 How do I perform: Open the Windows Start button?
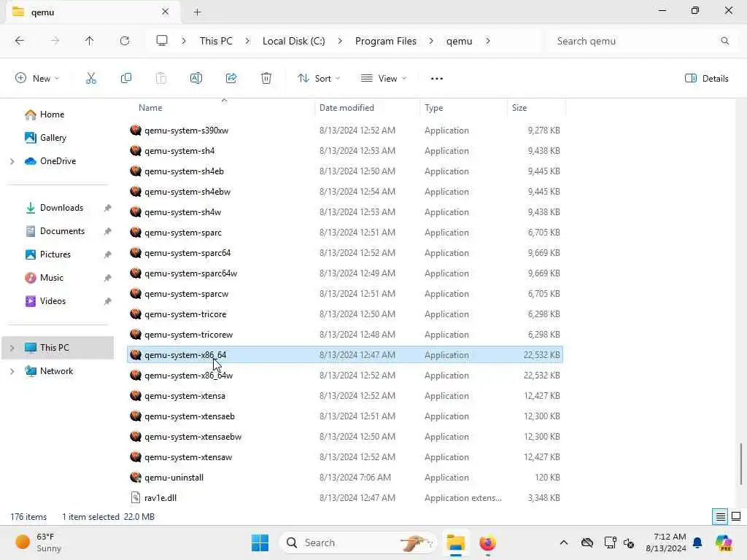pyautogui.click(x=260, y=542)
